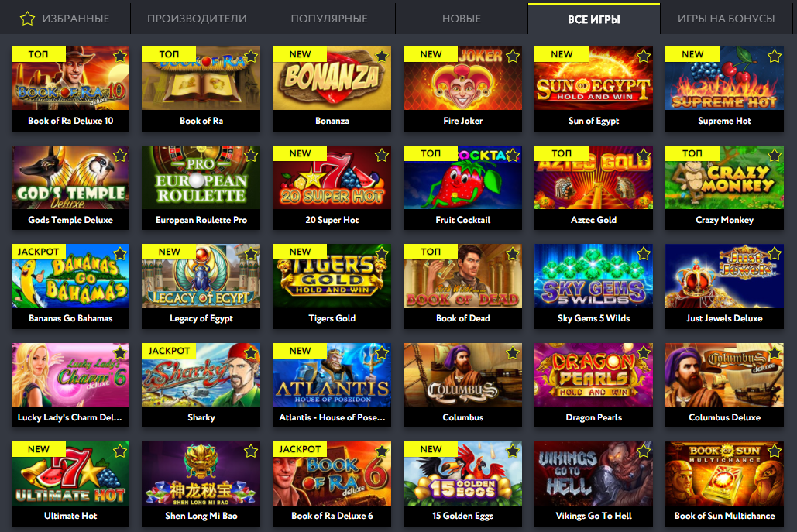Open the Bananas Go Bahamas jackpot game
The width and height of the screenshot is (797, 532).
[x=70, y=276]
